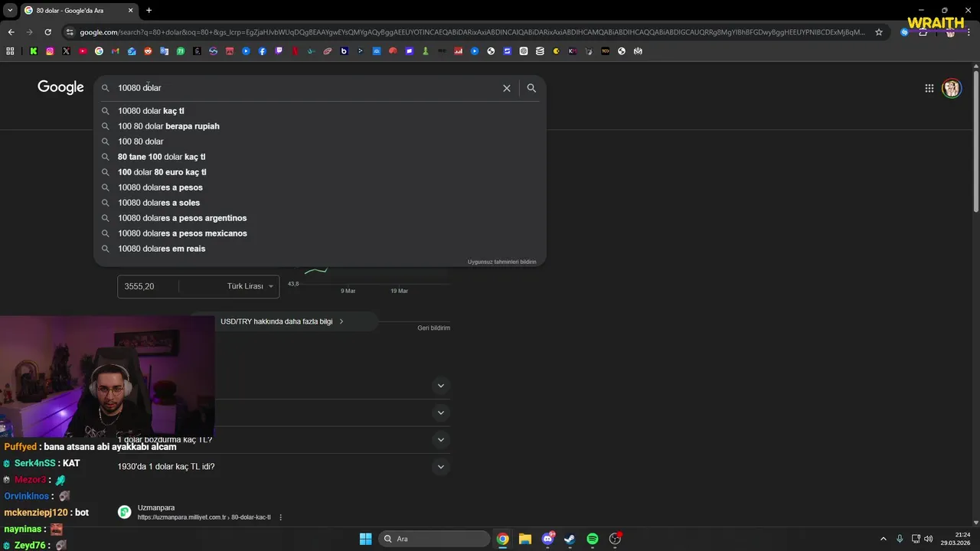Click the 'Geri bildirim' link
980x551 pixels.
(433, 328)
